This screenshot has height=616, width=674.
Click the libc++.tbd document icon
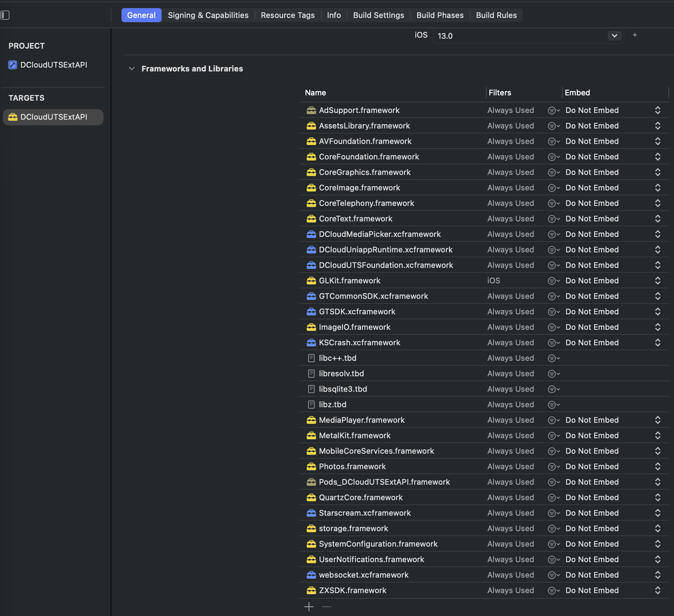coord(311,358)
